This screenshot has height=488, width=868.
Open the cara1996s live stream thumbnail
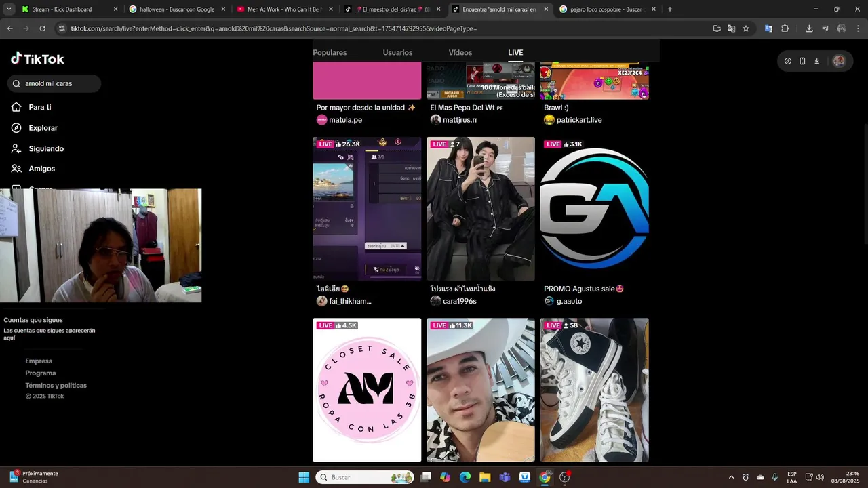click(481, 209)
